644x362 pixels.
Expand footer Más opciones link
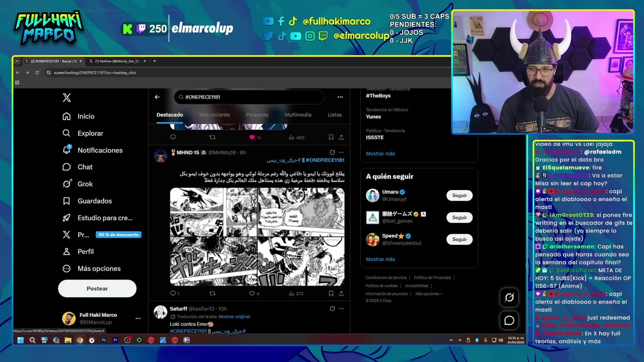click(x=429, y=294)
